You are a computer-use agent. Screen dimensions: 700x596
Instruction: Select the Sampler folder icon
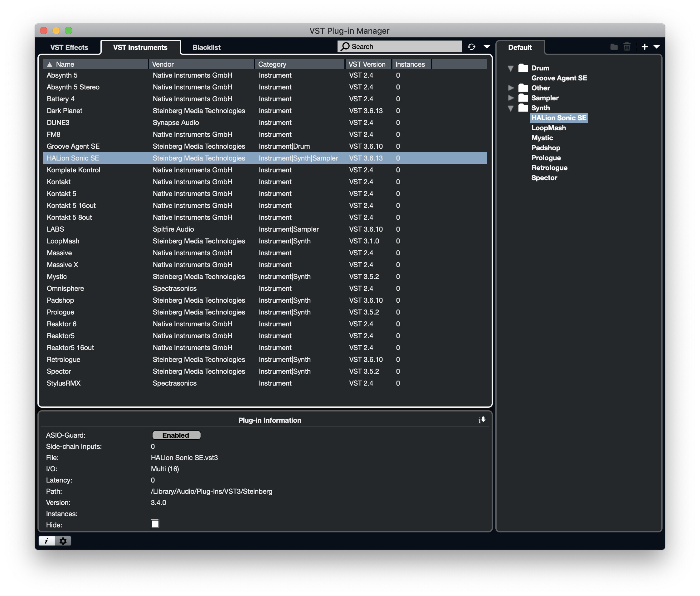(x=523, y=98)
